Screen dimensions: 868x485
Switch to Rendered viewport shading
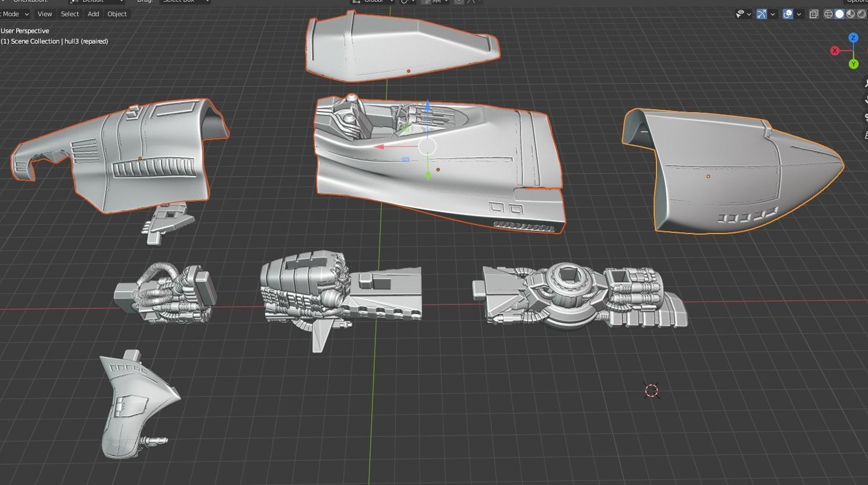[x=862, y=14]
